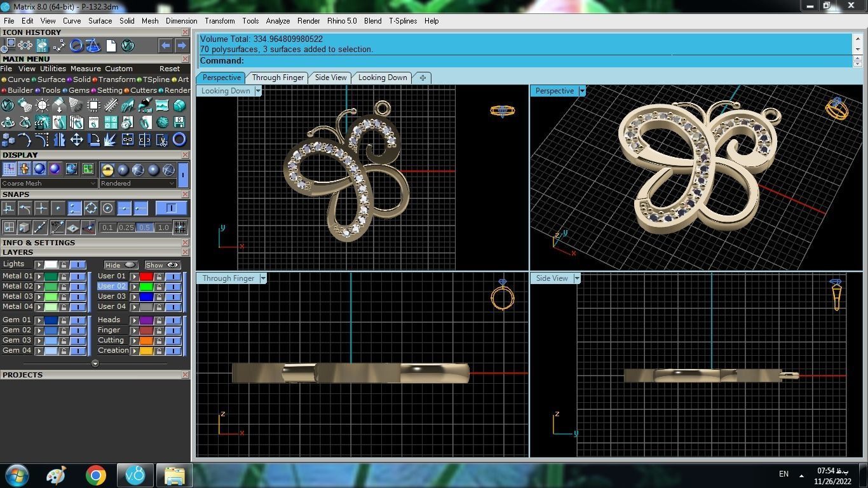868x488 pixels.
Task: Toggle visibility of Gem 03 layer
Action: click(78, 341)
